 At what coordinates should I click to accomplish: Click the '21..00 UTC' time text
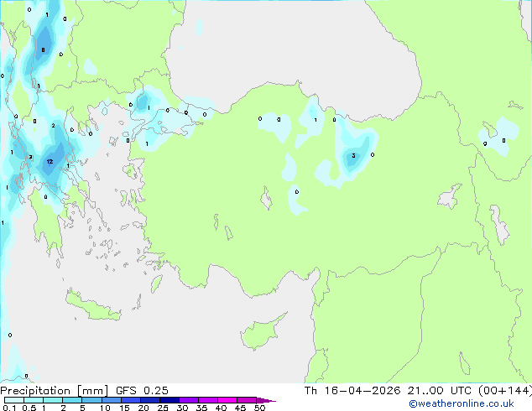440,391
